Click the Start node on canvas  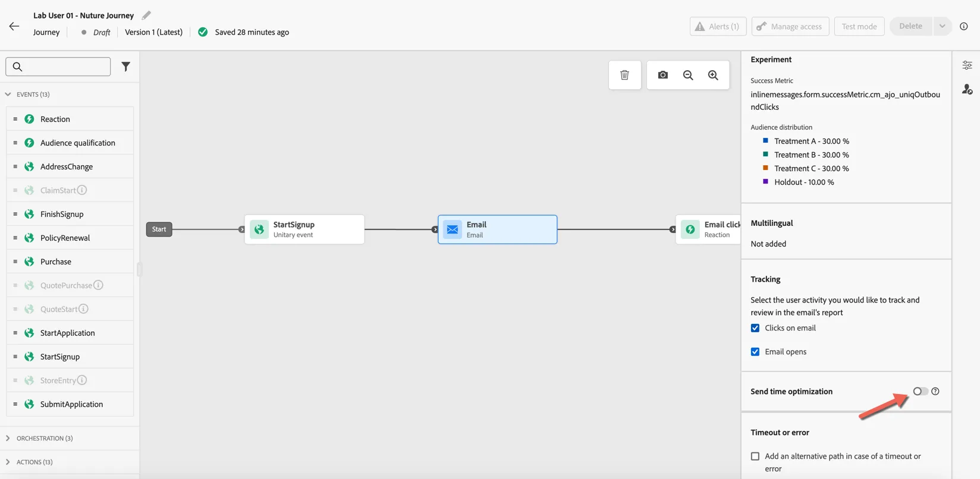(x=159, y=229)
